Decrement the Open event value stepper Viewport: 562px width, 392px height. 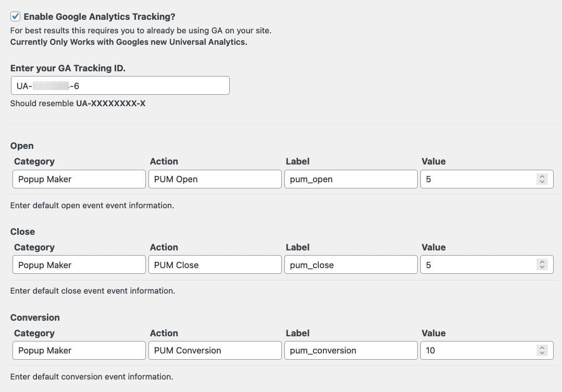coord(542,182)
